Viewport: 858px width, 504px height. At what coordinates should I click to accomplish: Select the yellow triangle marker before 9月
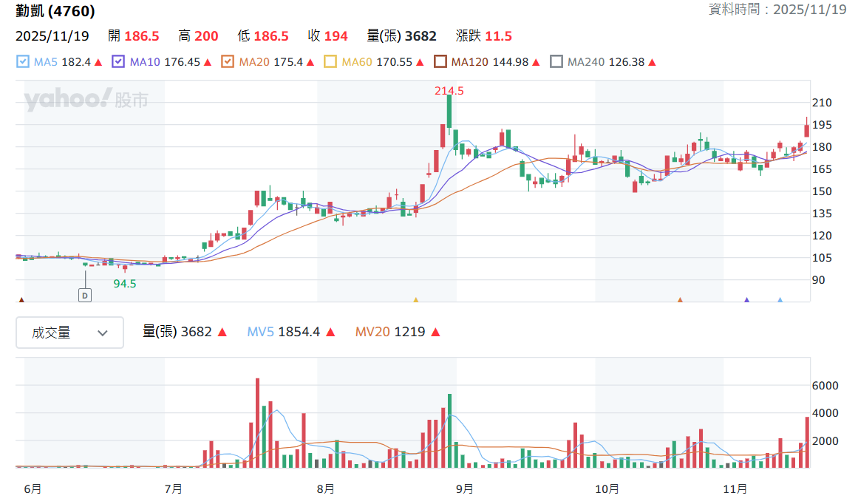(x=416, y=300)
